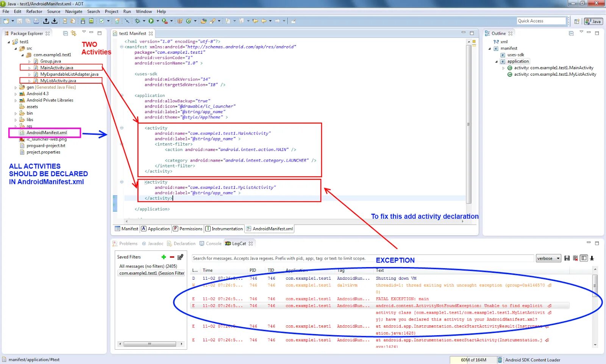This screenshot has height=364, width=606.
Task: Click the Back navigation arrow icon
Action: point(264,21)
